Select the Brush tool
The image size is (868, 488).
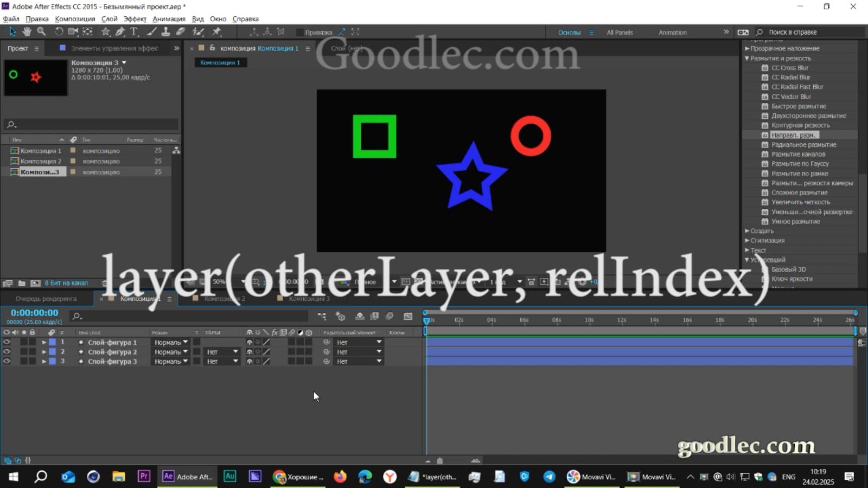[152, 31]
